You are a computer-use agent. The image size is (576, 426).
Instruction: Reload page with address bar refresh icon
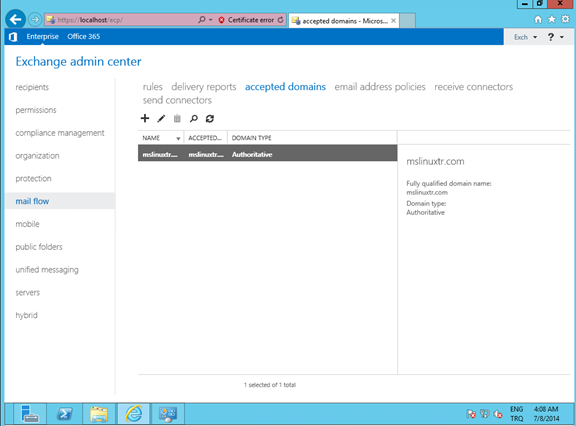pos(281,20)
